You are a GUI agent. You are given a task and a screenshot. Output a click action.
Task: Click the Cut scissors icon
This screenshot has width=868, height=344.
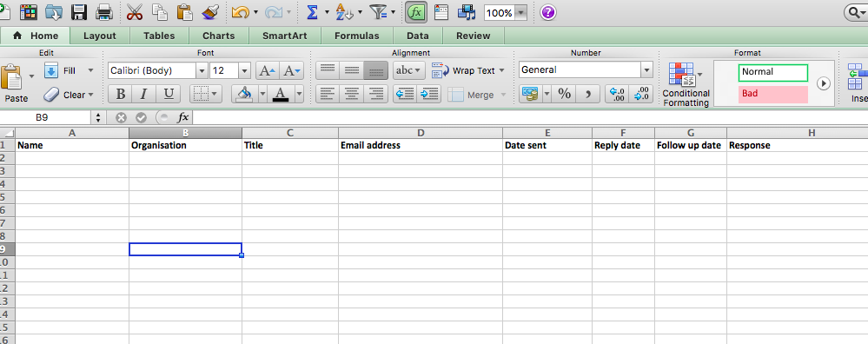click(135, 11)
